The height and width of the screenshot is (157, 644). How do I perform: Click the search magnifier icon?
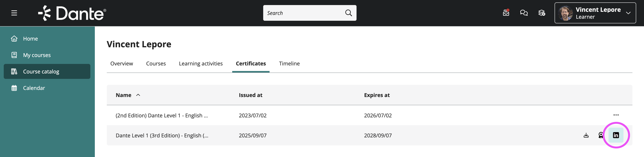pyautogui.click(x=349, y=13)
